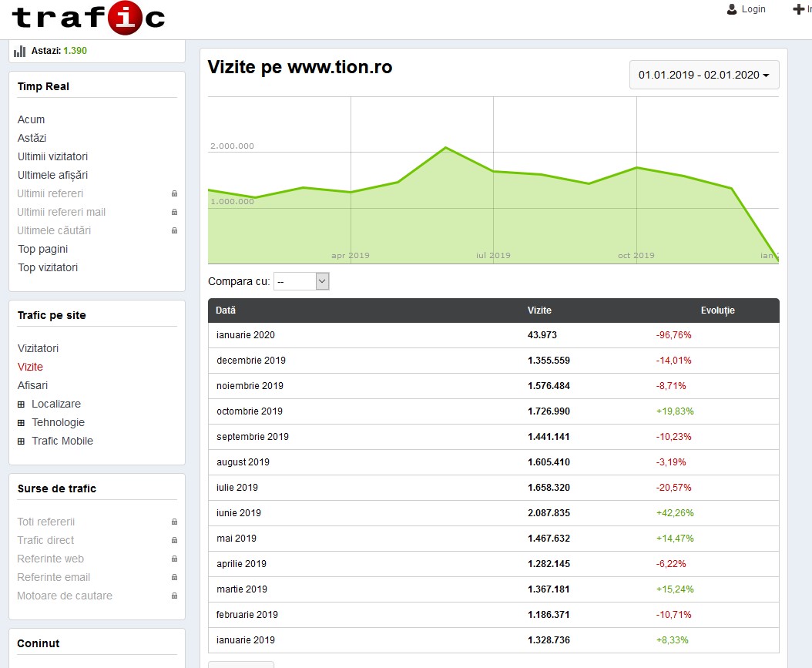Select the Acum real-time link
Image resolution: width=812 pixels, height=668 pixels.
click(31, 119)
